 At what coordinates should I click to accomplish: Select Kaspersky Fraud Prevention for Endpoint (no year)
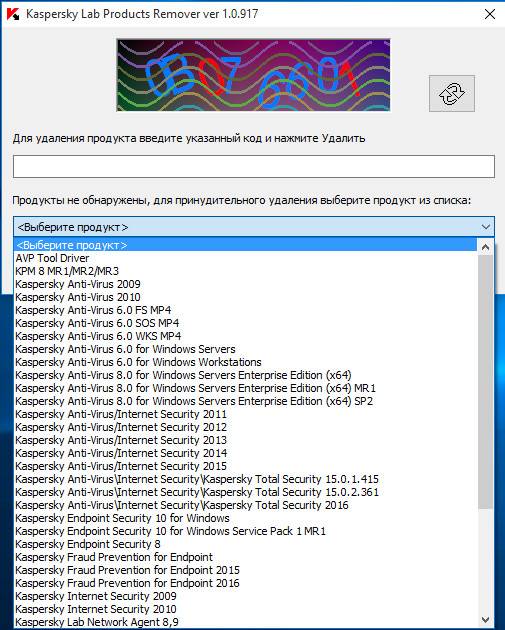click(245, 557)
